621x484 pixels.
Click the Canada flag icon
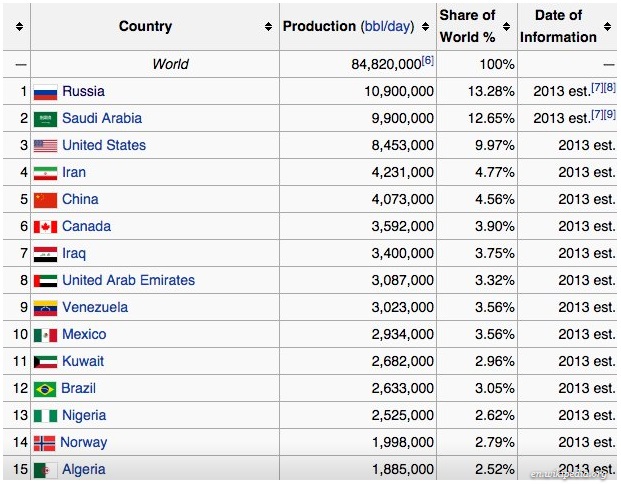[45, 227]
